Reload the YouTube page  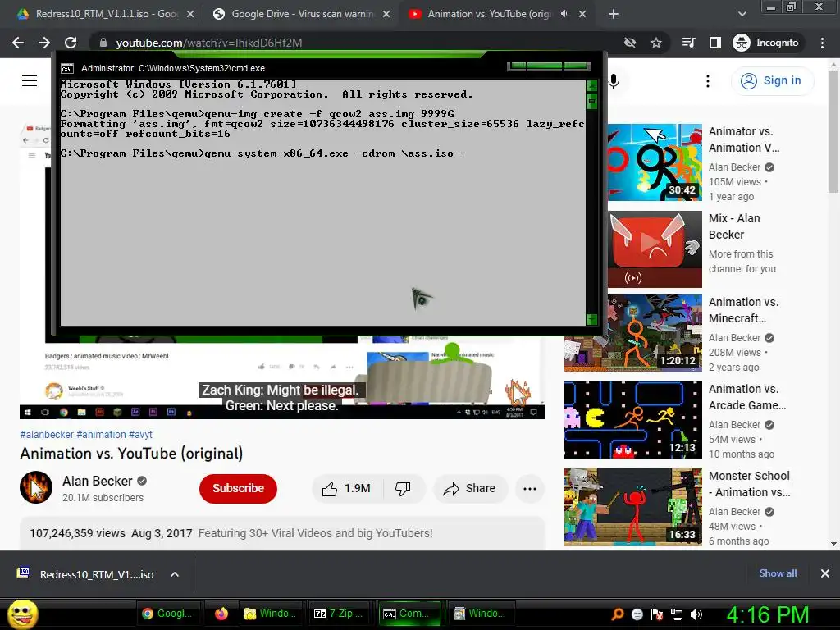click(x=71, y=43)
